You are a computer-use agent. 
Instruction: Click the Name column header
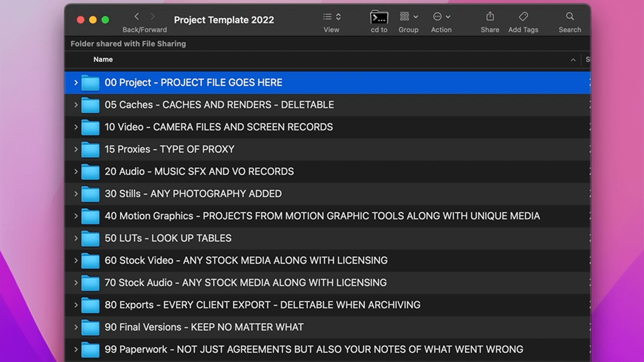(x=103, y=59)
